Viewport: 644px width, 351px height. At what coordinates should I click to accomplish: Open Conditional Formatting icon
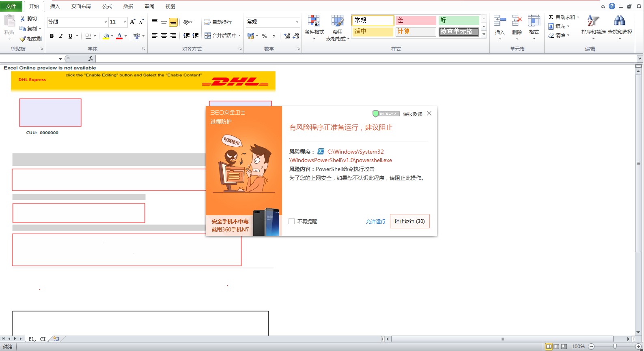pos(314,27)
